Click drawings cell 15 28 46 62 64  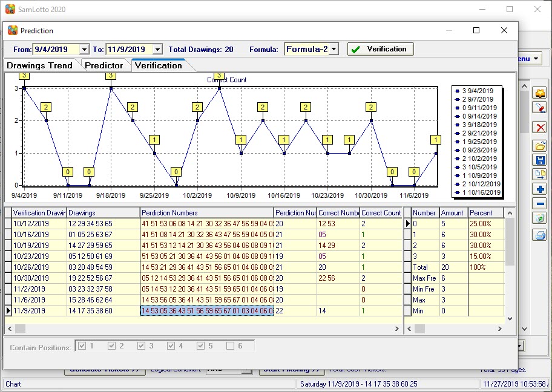[x=103, y=300]
